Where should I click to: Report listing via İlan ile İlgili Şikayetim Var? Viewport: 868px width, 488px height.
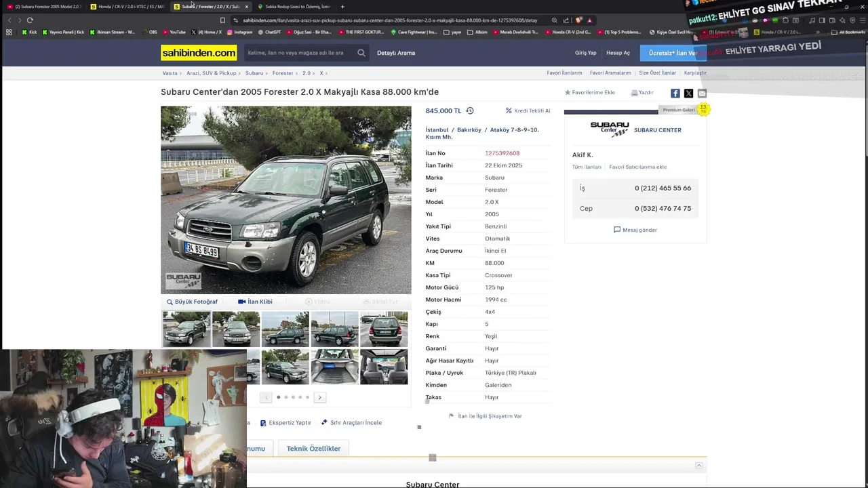[486, 416]
